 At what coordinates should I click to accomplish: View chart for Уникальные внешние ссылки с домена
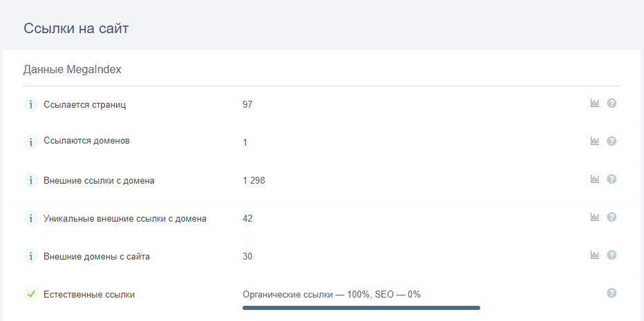(594, 217)
